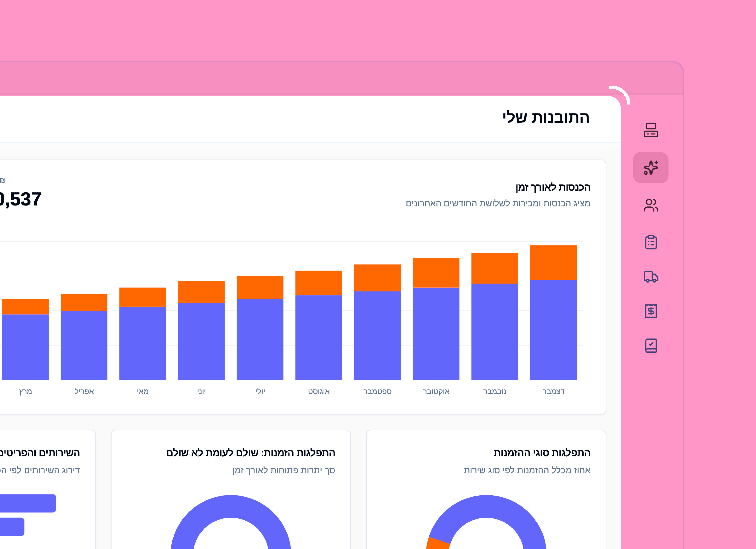Screen dimensions: 756x549
Task: Open the dollar receipt invoices icon
Action: click(x=650, y=311)
